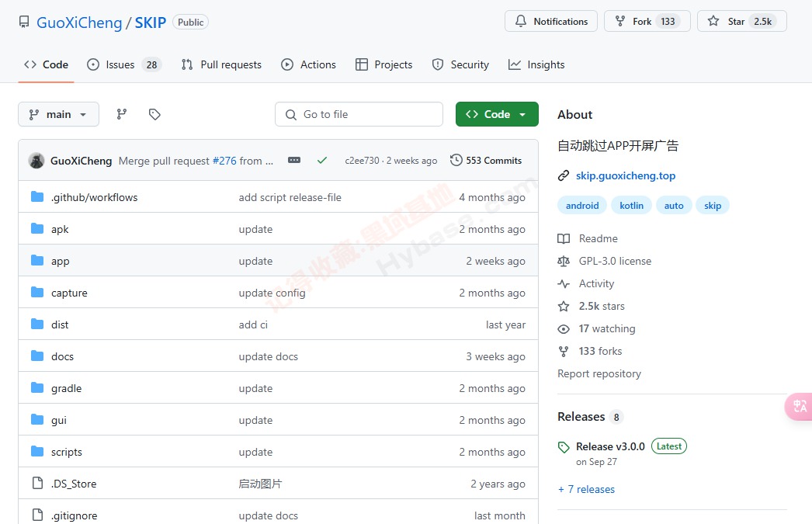812x524 pixels.
Task: Select the kotlin topic tag
Action: 632,206
